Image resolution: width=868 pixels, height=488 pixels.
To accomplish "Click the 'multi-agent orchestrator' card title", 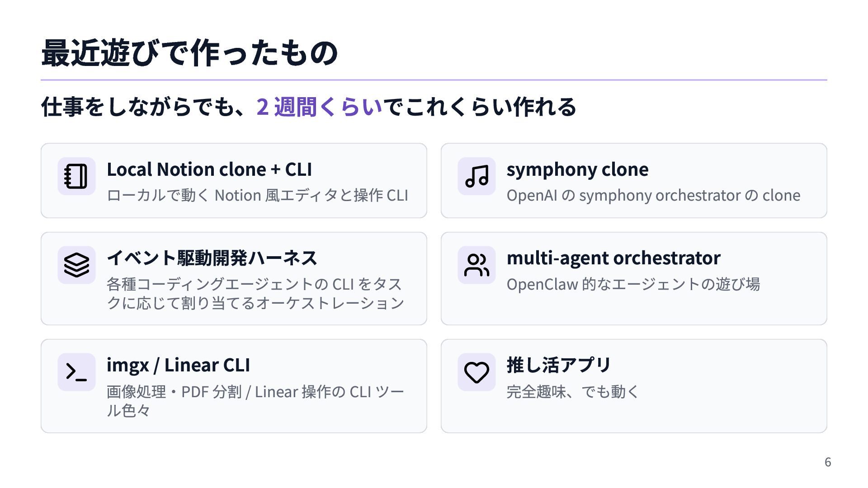I will pyautogui.click(x=613, y=258).
